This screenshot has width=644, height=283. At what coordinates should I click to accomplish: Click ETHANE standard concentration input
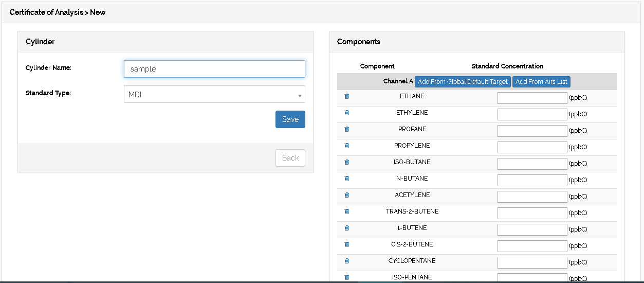(x=532, y=98)
